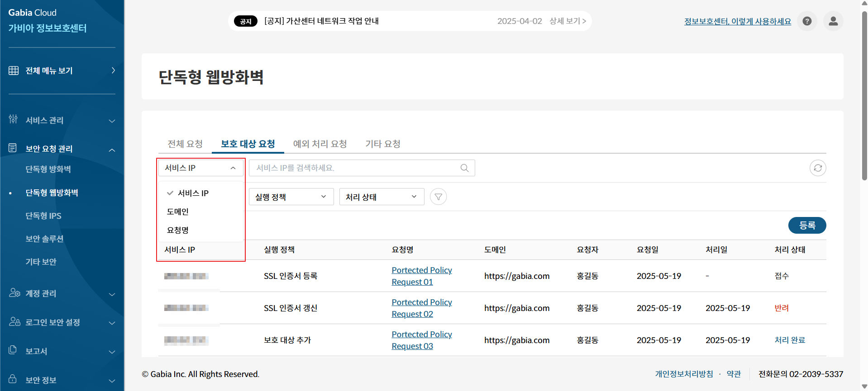Click the 요청일 column header
The height and width of the screenshot is (391, 868).
click(x=647, y=250)
